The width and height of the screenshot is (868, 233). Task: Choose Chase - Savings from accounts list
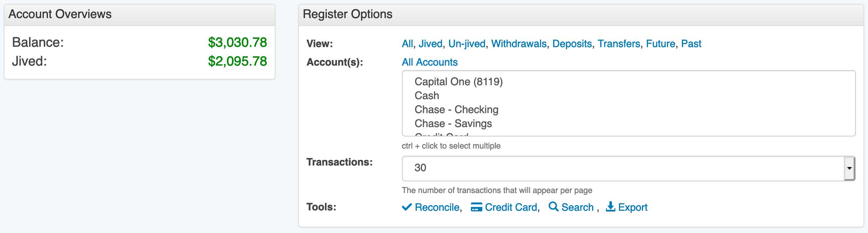tap(453, 124)
